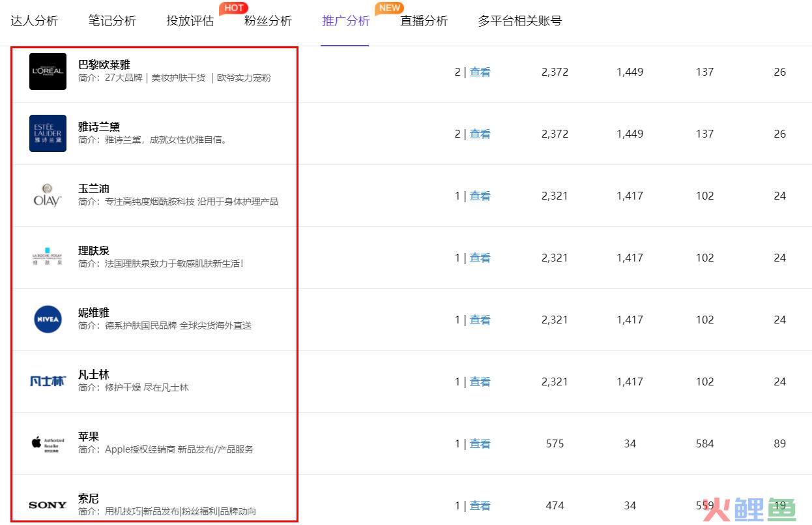Click 102 in the 玉兰油 row

click(704, 196)
